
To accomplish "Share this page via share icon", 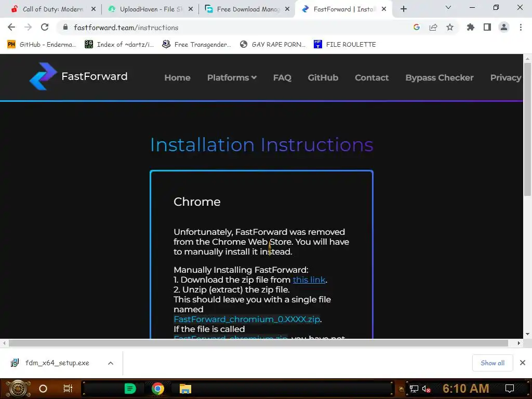I will 433,27.
